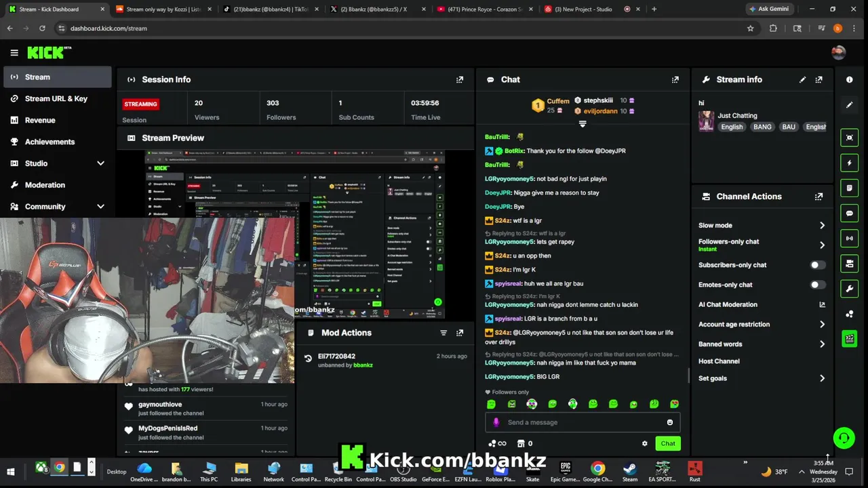Screen dimensions: 868x488
Task: Expand Followers-only chat options
Action: point(822,245)
